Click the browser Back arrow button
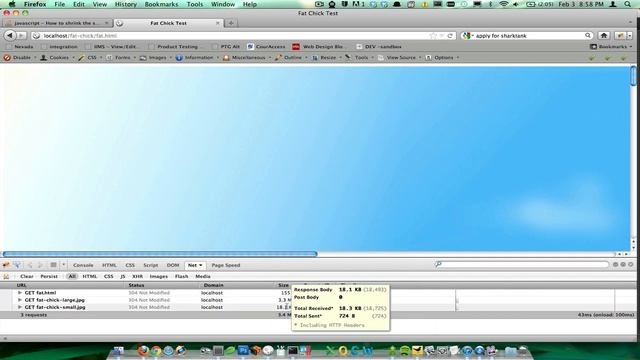 [10, 36]
